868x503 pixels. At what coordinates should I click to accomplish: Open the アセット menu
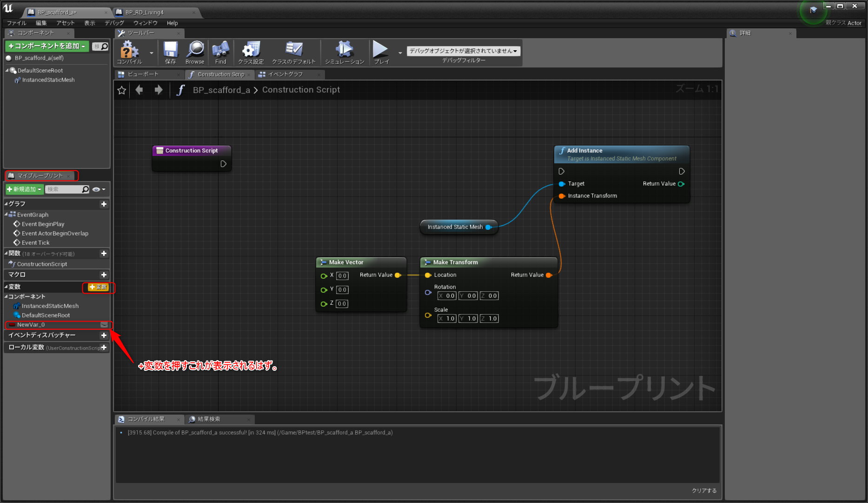click(x=66, y=23)
